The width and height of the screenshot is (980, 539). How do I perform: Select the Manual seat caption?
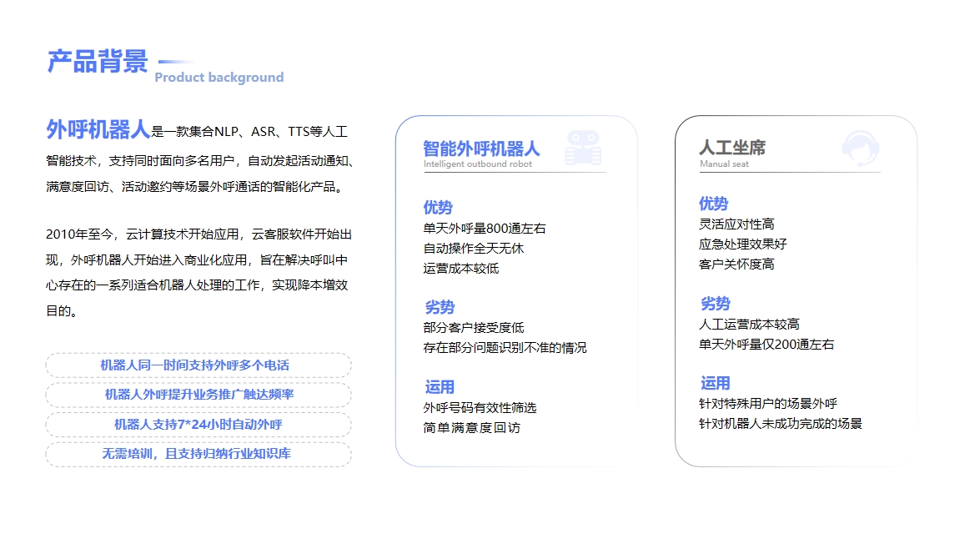(x=724, y=164)
